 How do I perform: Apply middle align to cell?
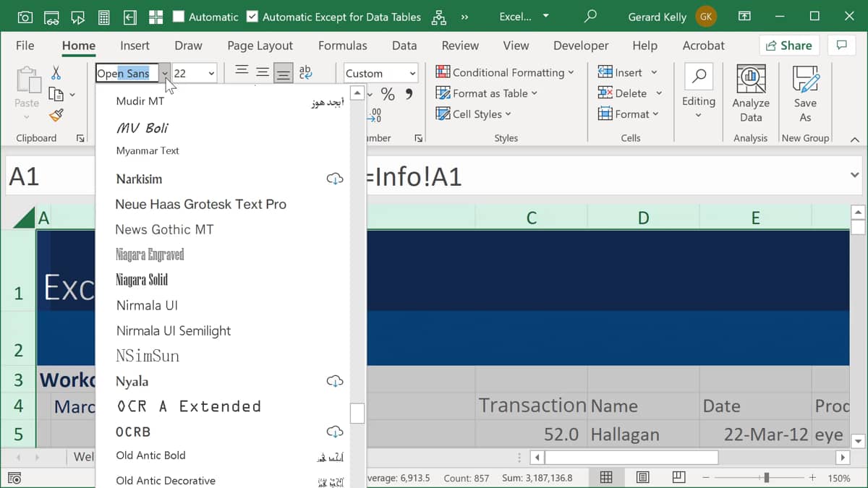263,72
